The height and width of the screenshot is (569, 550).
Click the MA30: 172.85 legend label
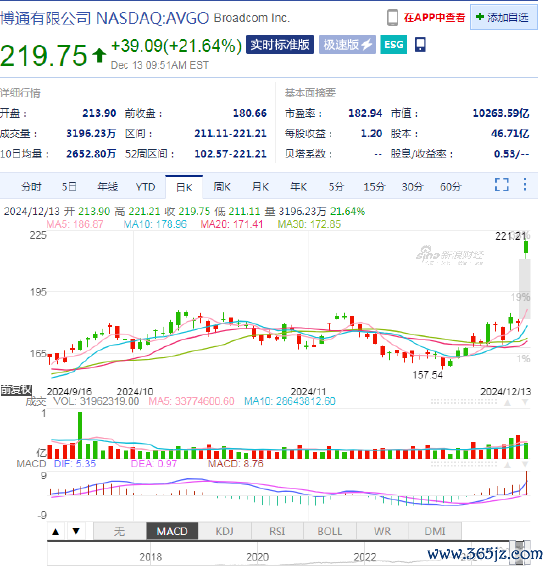coord(309,224)
